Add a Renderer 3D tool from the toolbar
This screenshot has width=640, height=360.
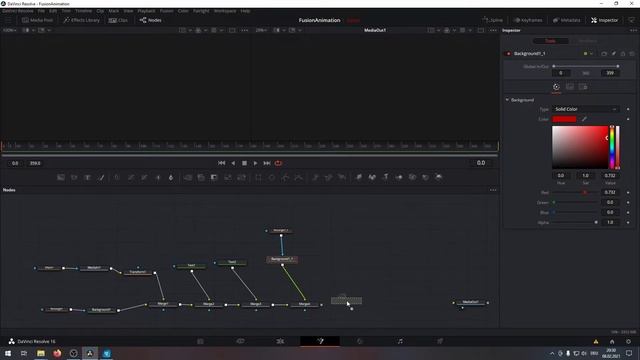(439, 177)
